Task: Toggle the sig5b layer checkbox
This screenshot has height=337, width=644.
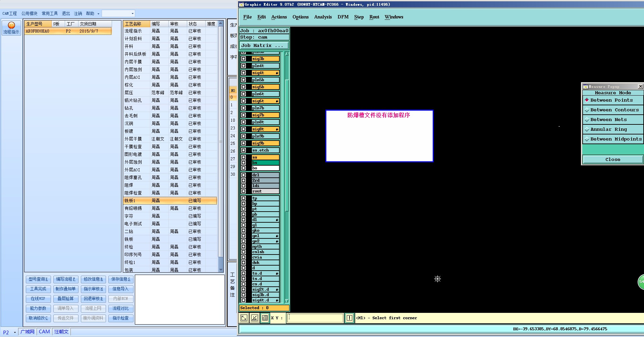Action: [x=244, y=87]
